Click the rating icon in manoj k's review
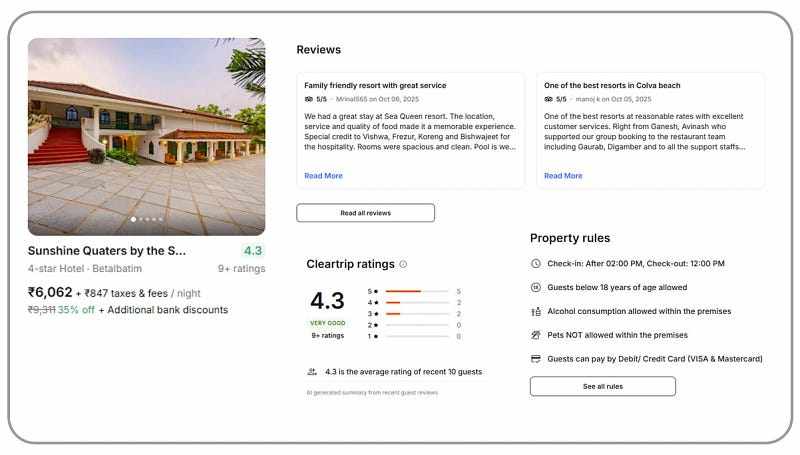The width and height of the screenshot is (800, 455). point(549,99)
